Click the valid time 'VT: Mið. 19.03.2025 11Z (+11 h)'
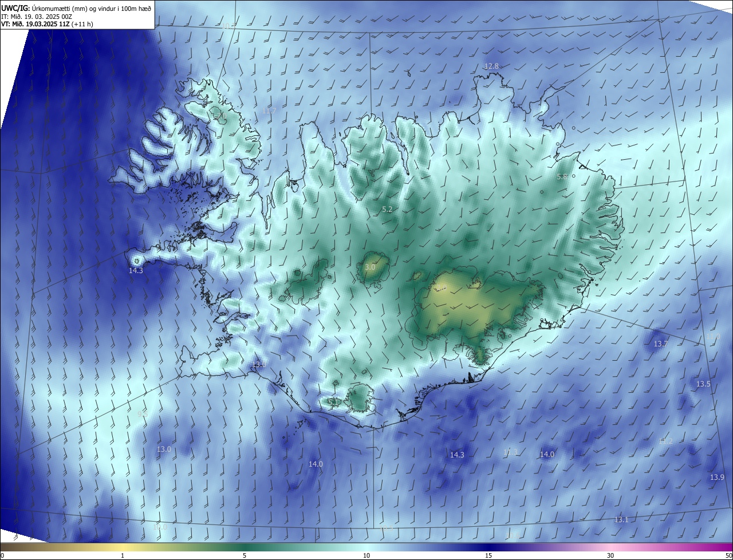 47,24
